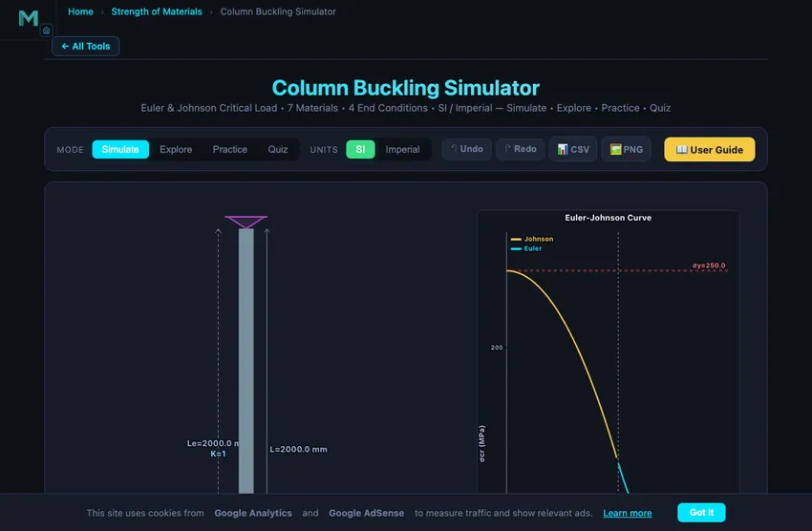This screenshot has height=531, width=812.
Task: Click the gray column bar
Action: [246, 361]
